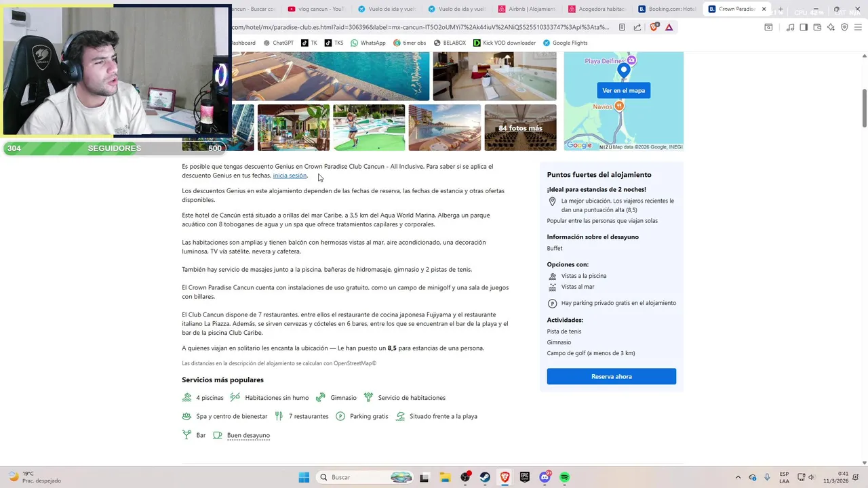Click the Habitaciones sin humo icon
The image size is (868, 488).
(235, 397)
